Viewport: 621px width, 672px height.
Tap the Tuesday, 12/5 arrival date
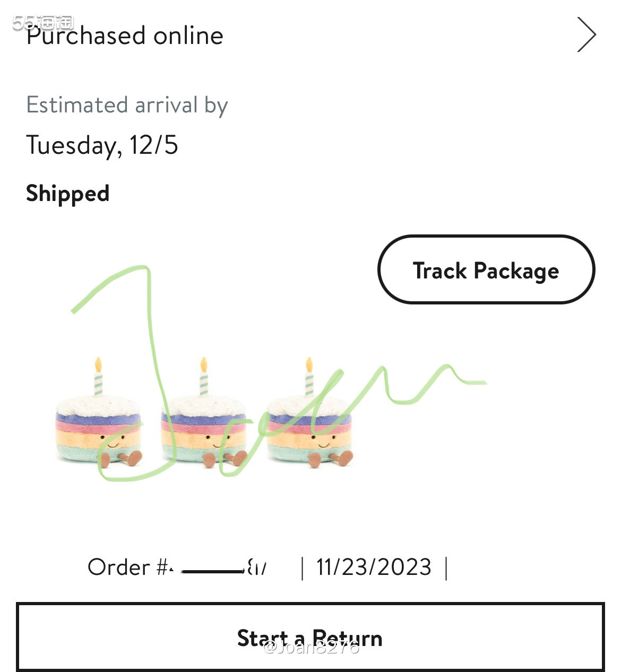pyautogui.click(x=102, y=145)
